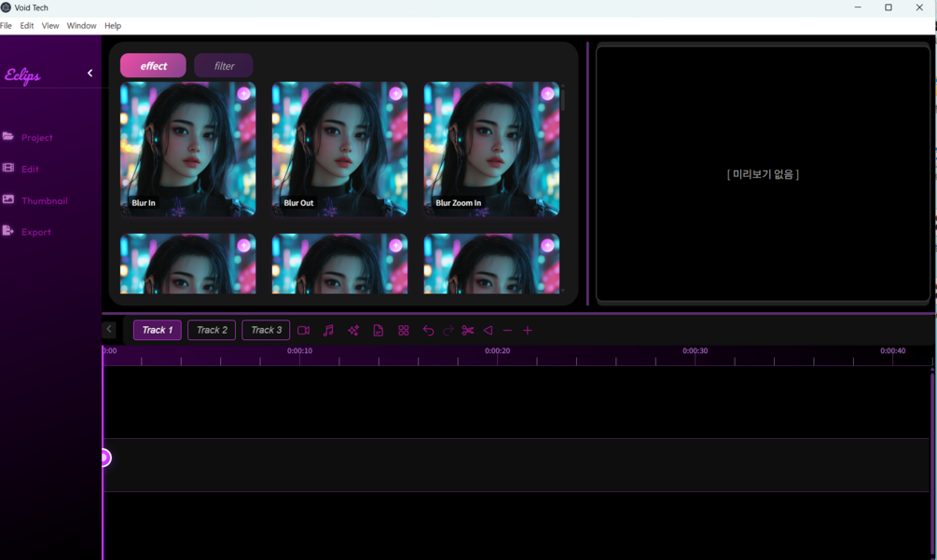Open the sparkle effects icon in toolbar
Screen dimensions: 937x560
point(353,330)
